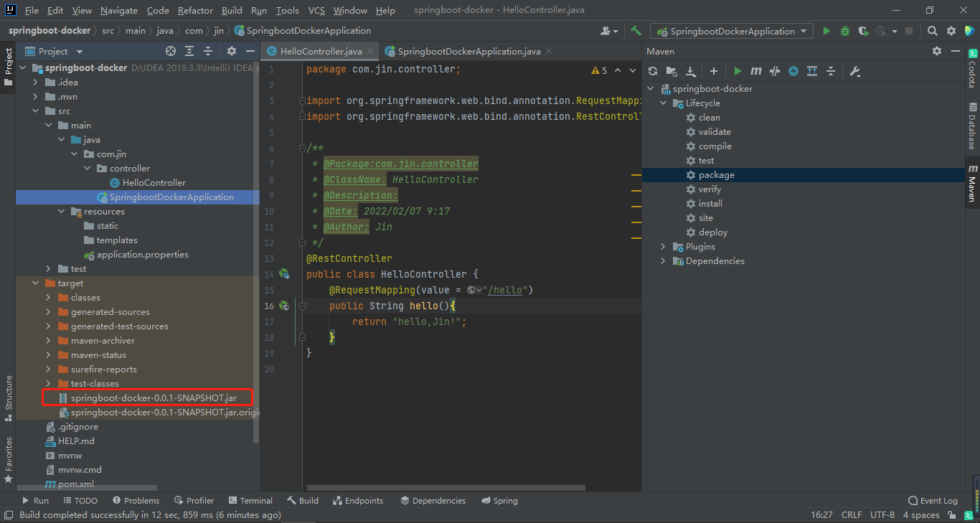Expand the .idea folder
Viewport: 980px width, 523px height.
pos(35,83)
